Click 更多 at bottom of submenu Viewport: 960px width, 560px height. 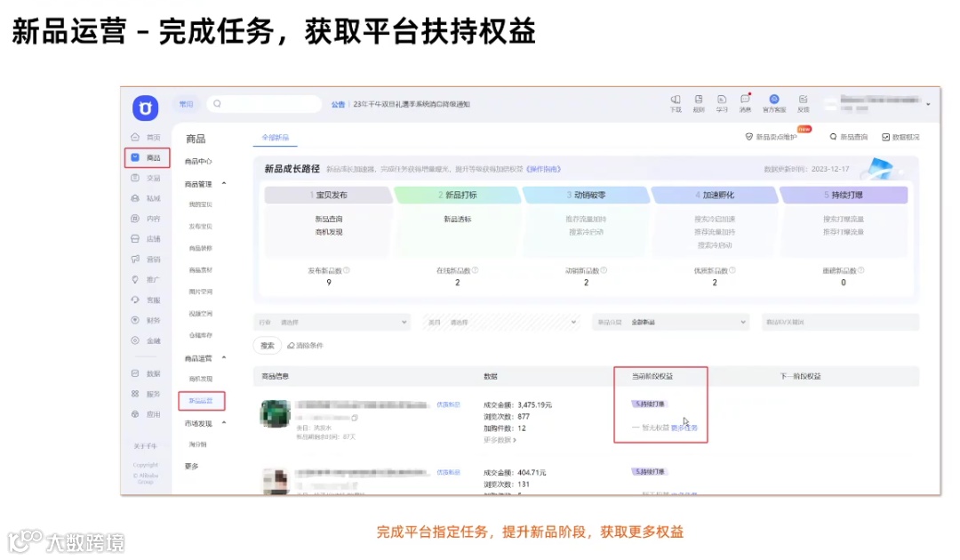tap(192, 466)
